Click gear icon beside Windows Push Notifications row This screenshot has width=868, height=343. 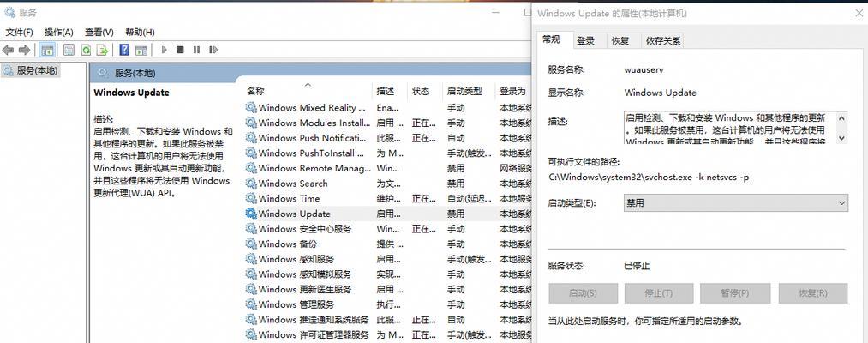tap(251, 138)
